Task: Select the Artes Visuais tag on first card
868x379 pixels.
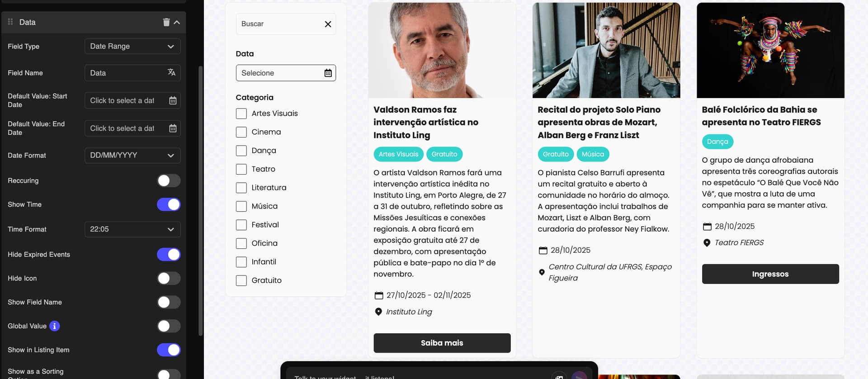Action: (398, 154)
